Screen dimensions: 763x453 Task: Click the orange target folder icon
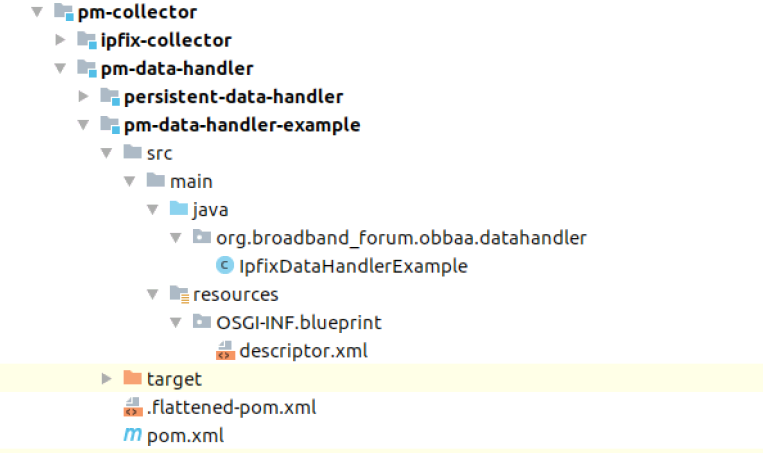pyautogui.click(x=132, y=379)
